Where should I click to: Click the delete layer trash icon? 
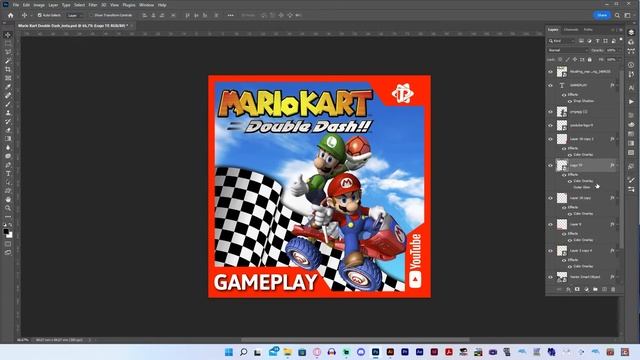(x=613, y=289)
